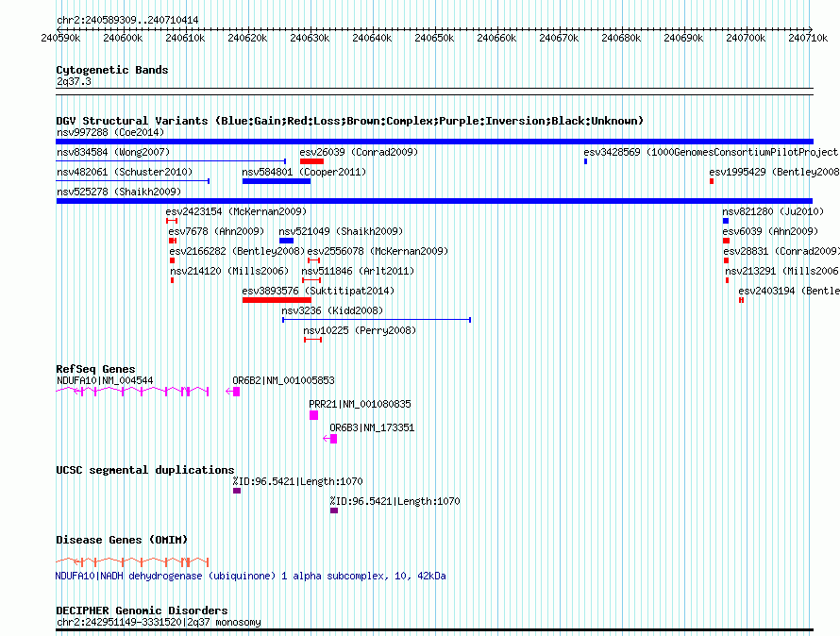Select the 2q37.3 band label
Image resolution: width=840 pixels, height=636 pixels.
[74, 81]
